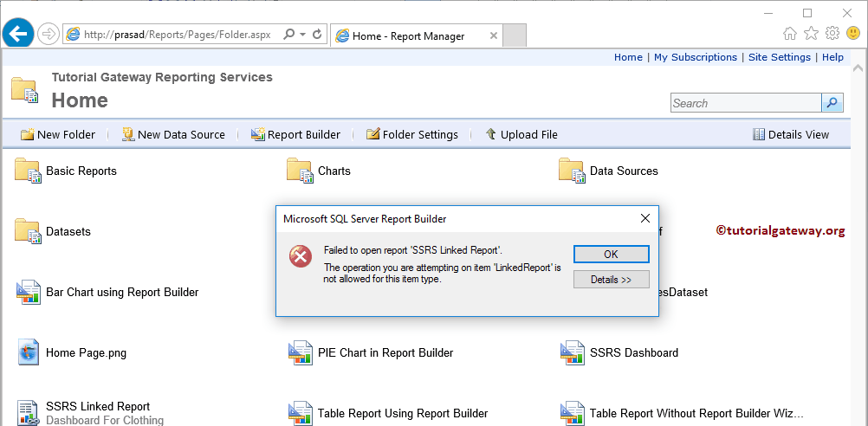Click the Data Sources folder icon
The height and width of the screenshot is (426, 868).
point(572,171)
